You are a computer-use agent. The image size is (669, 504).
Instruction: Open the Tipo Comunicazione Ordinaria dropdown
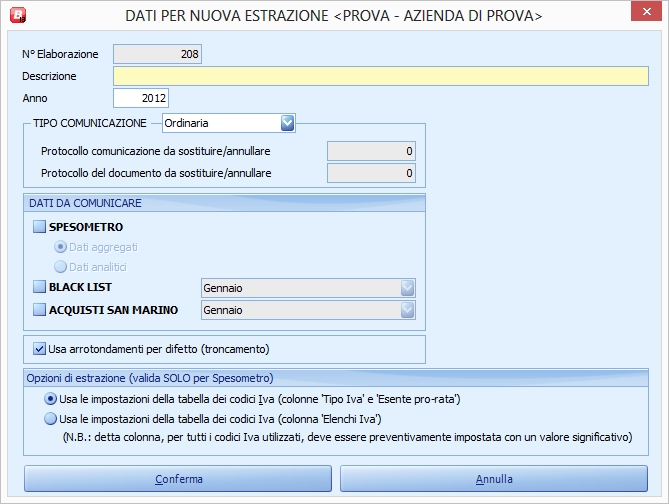point(288,123)
